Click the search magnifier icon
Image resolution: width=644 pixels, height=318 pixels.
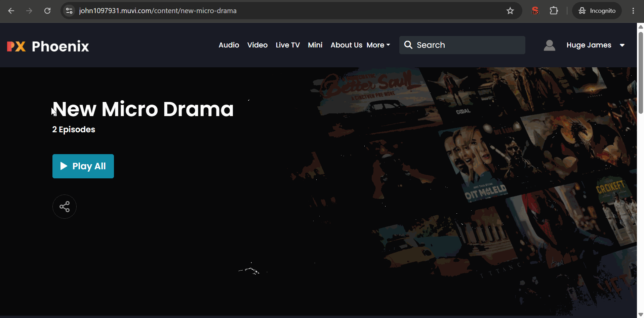click(x=408, y=45)
